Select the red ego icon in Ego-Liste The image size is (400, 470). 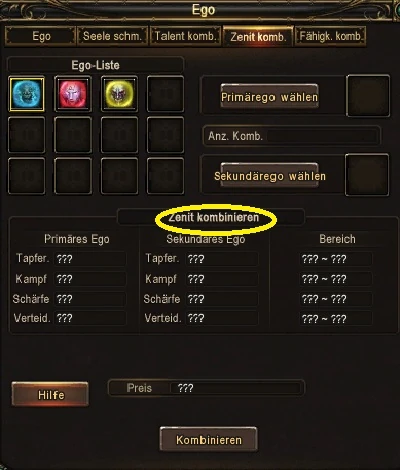pos(73,94)
